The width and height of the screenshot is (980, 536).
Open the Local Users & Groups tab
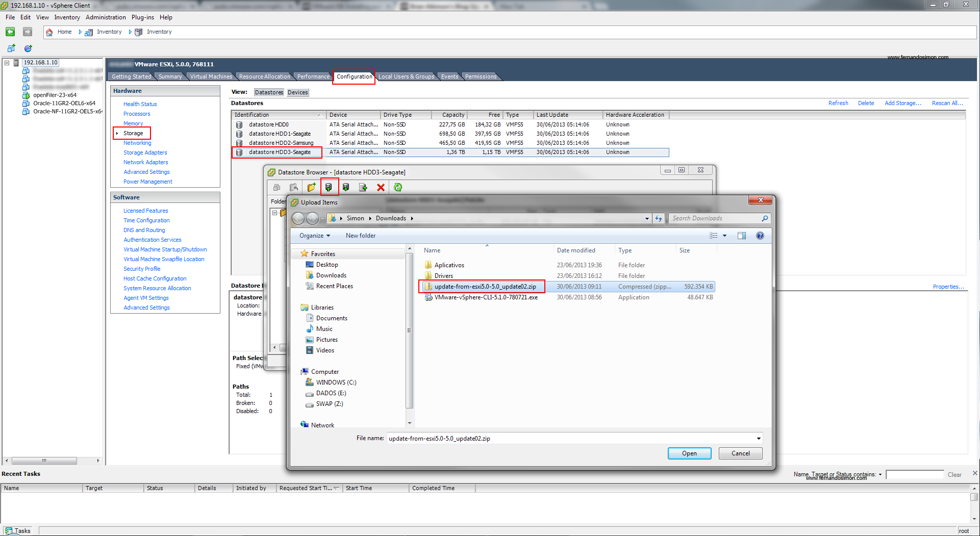(x=406, y=76)
